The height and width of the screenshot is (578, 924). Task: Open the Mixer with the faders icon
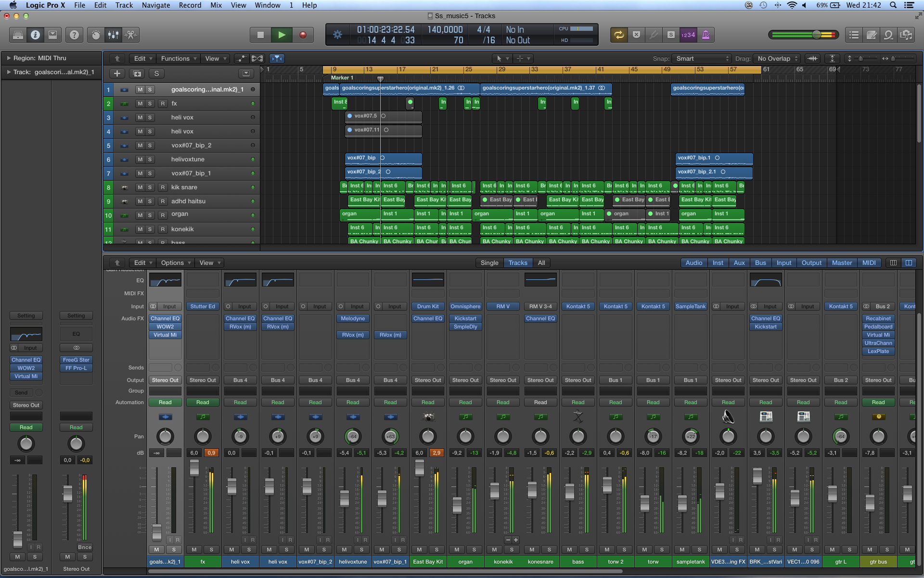[114, 35]
